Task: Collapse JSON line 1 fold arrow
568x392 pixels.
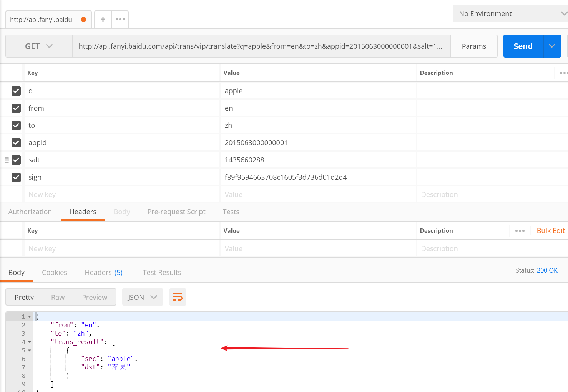Action: 30,317
